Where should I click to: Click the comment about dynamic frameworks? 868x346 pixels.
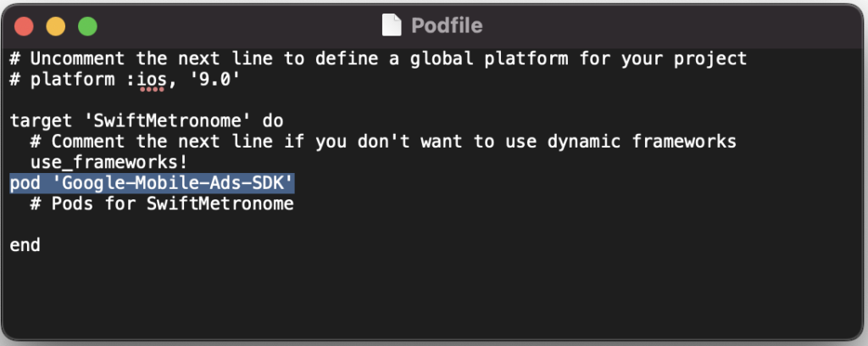384,142
